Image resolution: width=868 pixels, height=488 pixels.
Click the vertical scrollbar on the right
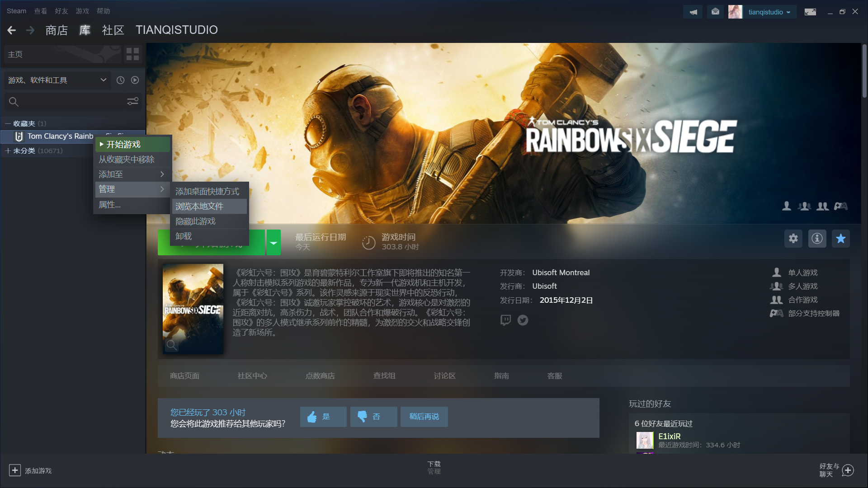pos(864,71)
